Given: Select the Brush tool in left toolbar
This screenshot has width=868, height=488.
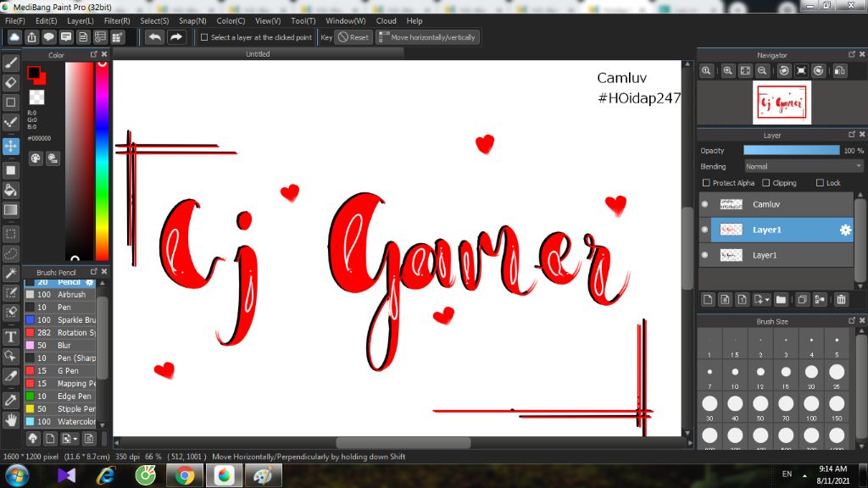Looking at the screenshot, I should [10, 63].
